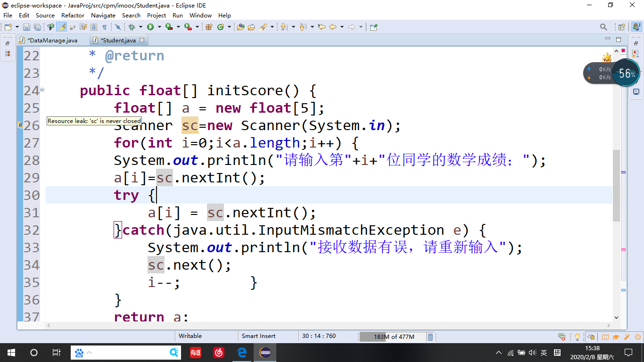Click Smart Insert in status bar

click(x=258, y=336)
